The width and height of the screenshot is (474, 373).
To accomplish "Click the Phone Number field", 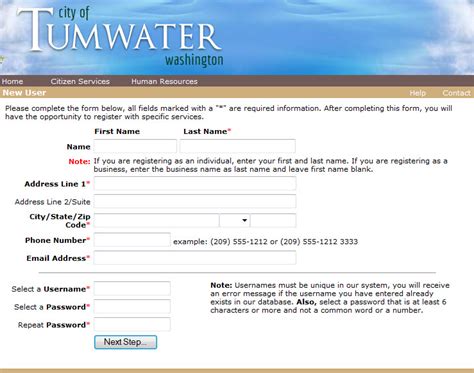I will click(x=132, y=240).
